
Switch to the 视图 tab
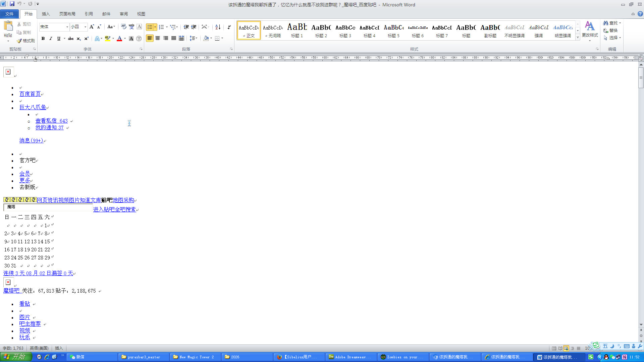click(141, 14)
